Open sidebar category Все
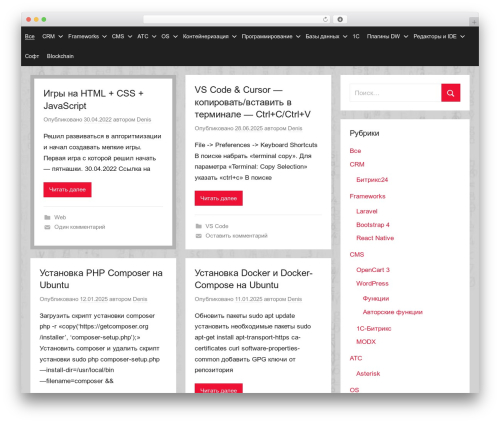 pyautogui.click(x=355, y=151)
